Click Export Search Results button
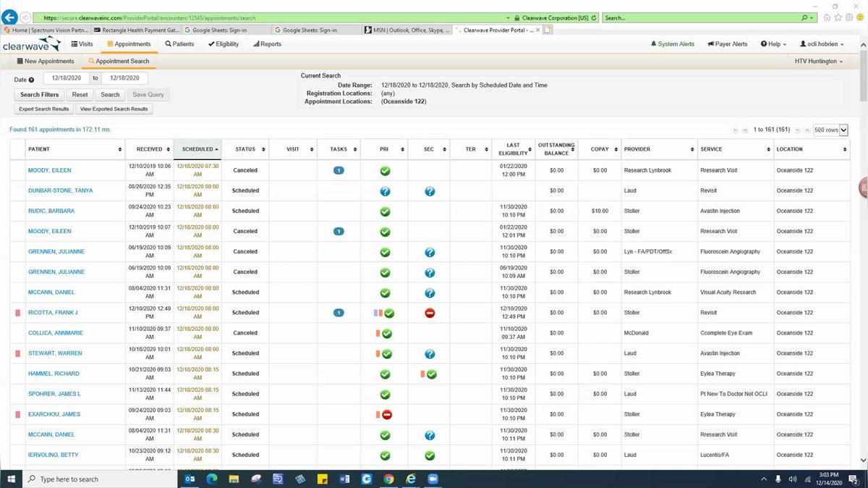The width and height of the screenshot is (868, 488). pos(44,109)
